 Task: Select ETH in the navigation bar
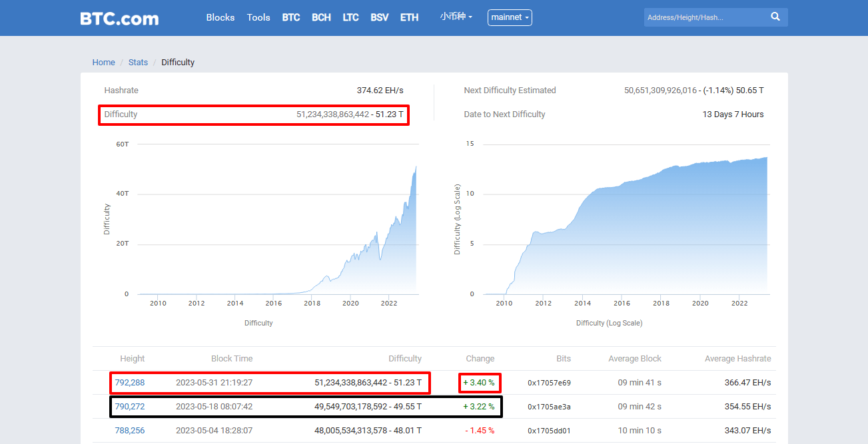click(410, 17)
